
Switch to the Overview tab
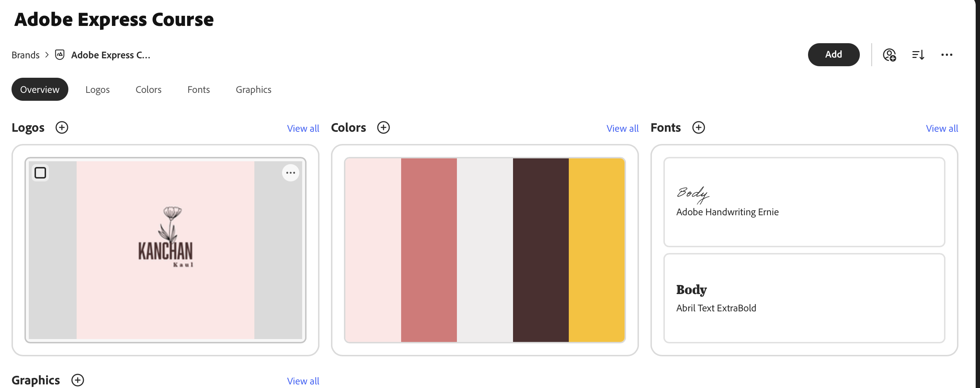pyautogui.click(x=40, y=90)
